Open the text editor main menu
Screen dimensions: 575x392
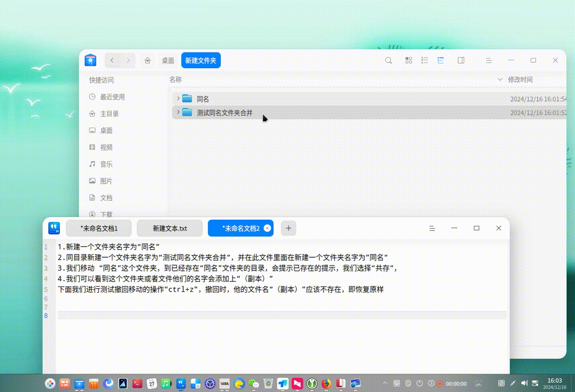coord(432,228)
